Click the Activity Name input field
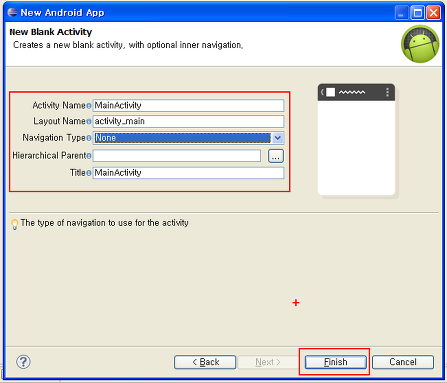The width and height of the screenshot is (447, 383). coord(188,105)
